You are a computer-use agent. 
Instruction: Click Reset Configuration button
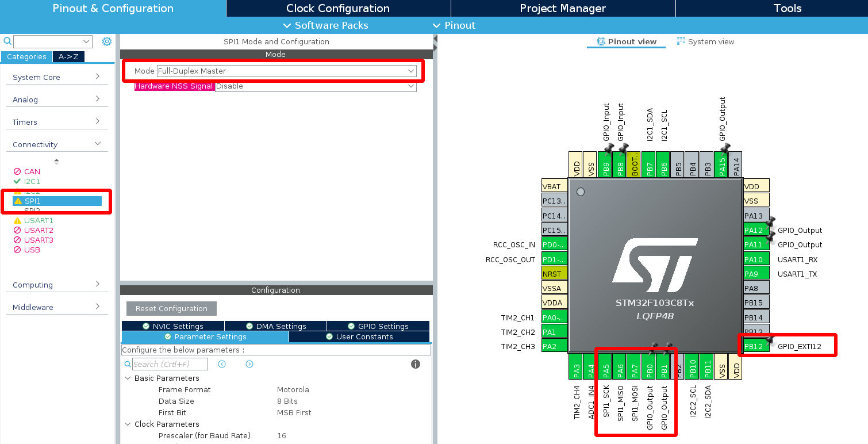[x=171, y=309]
